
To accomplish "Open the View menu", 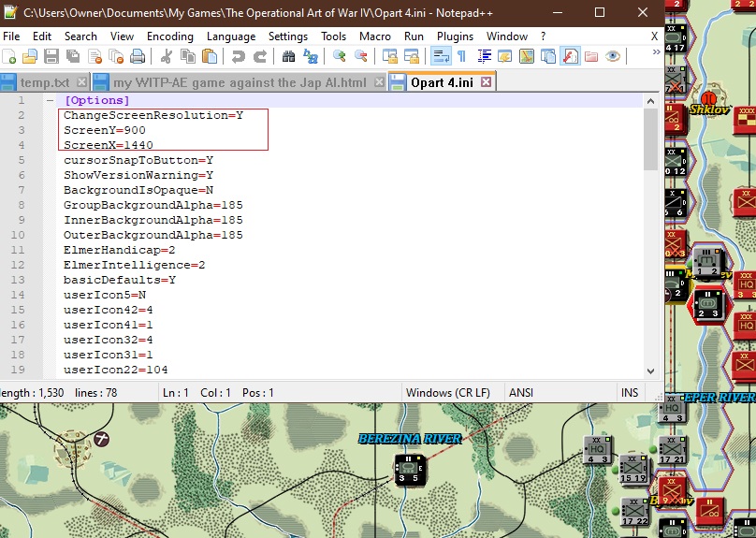I will click(122, 36).
